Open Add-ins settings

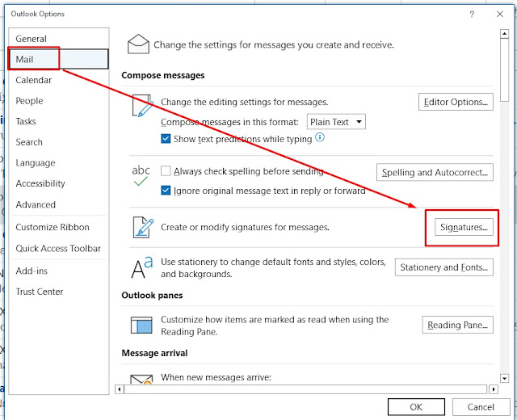[x=59, y=271]
